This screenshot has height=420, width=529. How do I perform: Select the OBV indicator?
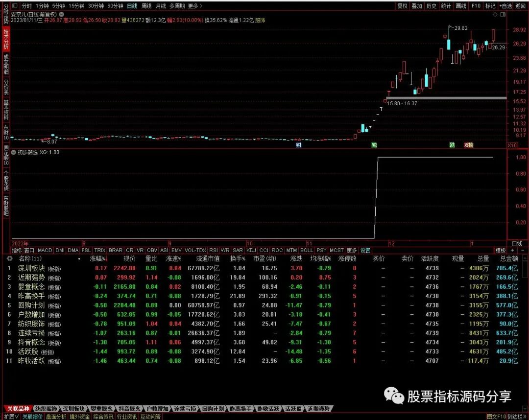152,251
